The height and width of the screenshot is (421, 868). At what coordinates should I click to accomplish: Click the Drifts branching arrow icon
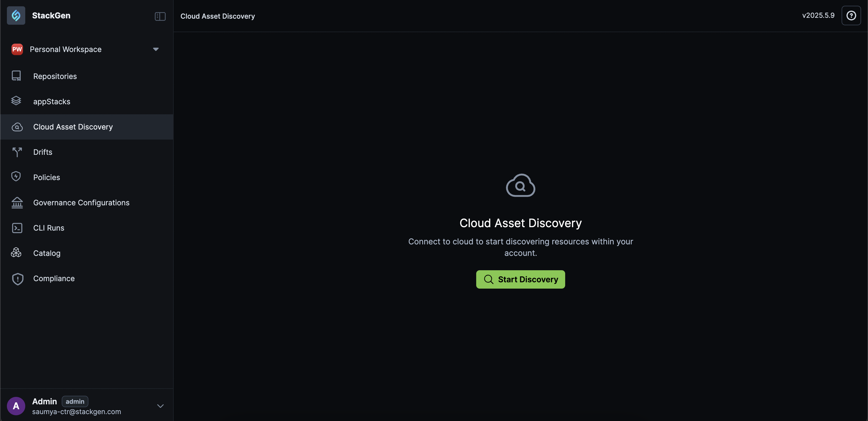[x=17, y=152]
